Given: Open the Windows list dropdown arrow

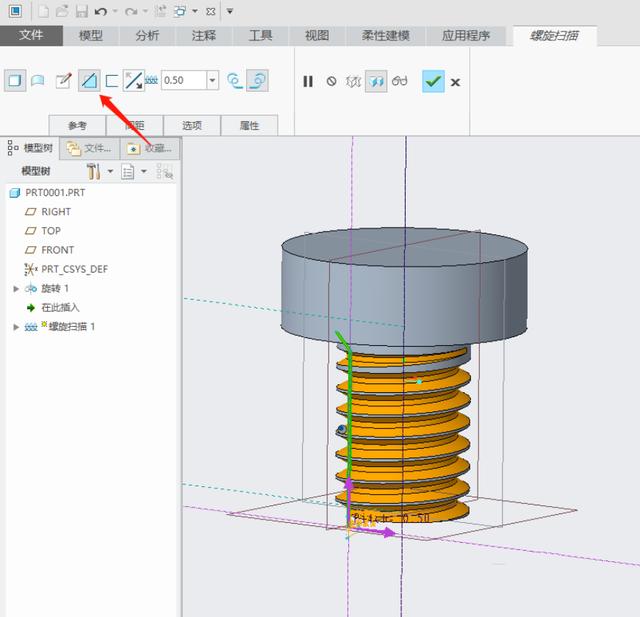Looking at the screenshot, I should click(x=195, y=11).
